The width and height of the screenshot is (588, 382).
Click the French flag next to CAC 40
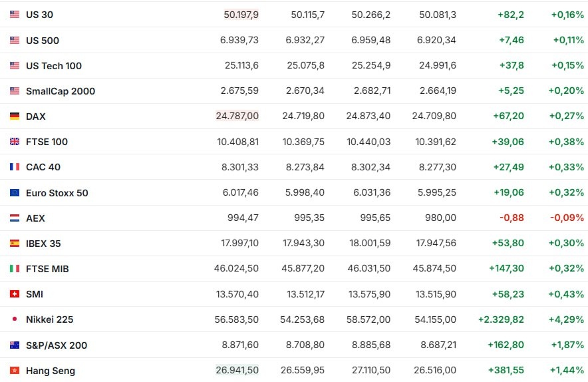click(15, 166)
